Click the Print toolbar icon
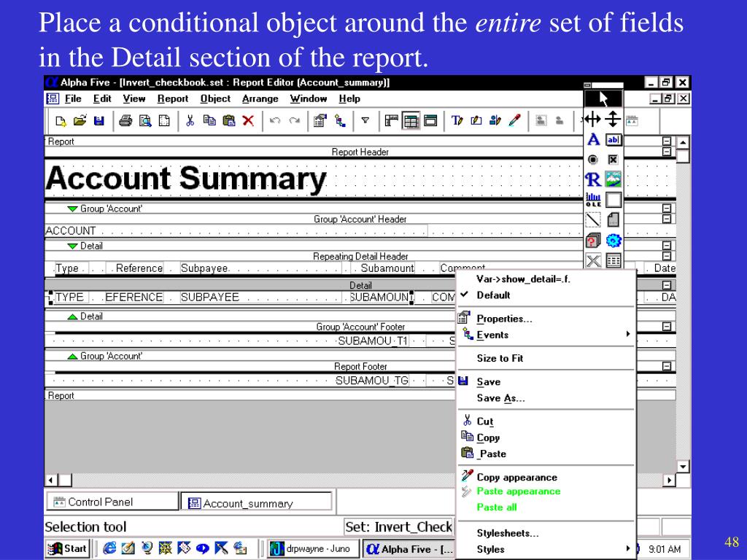This screenshot has height=560, width=747. 125,121
